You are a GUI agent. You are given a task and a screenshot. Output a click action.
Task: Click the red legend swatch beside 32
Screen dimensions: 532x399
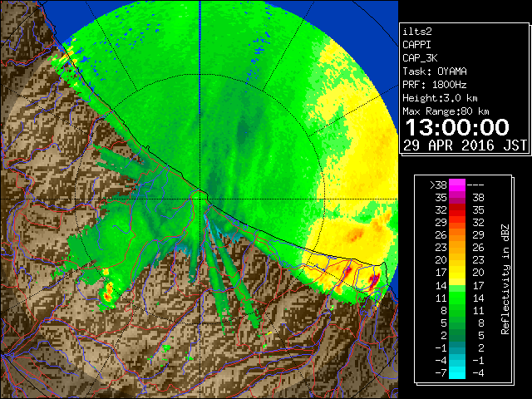457,210
